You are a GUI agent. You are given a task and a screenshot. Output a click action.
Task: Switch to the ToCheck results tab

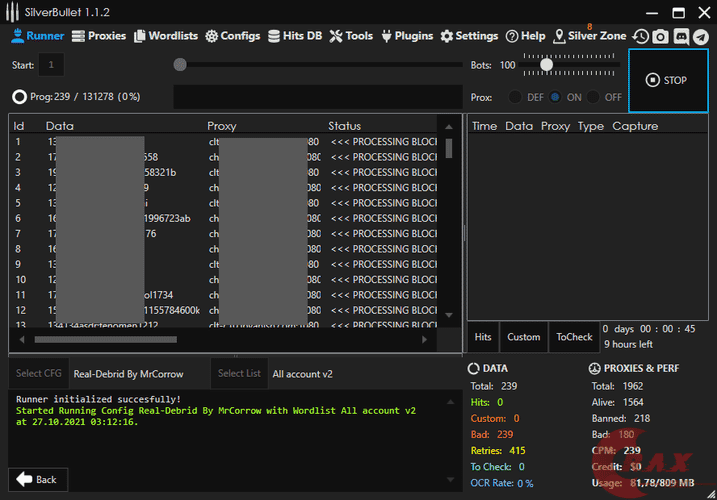pos(574,337)
